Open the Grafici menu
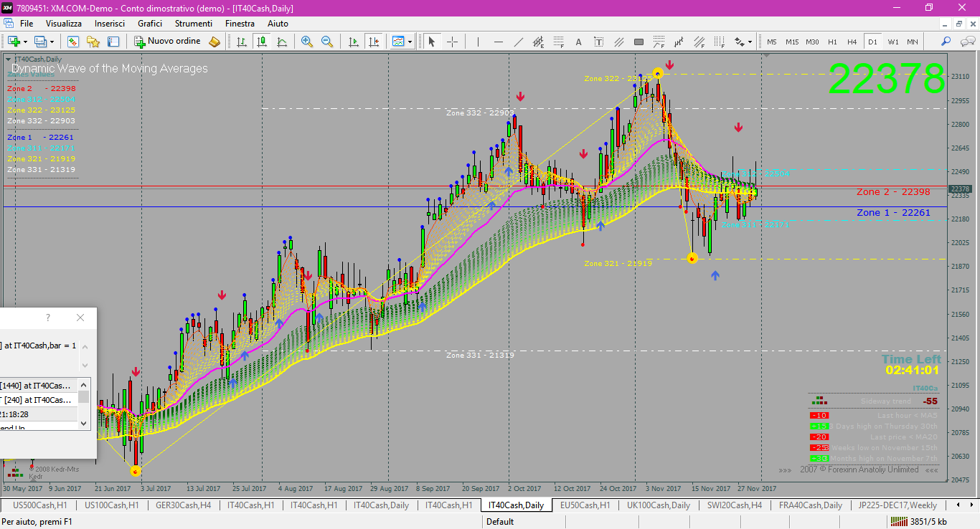 150,24
